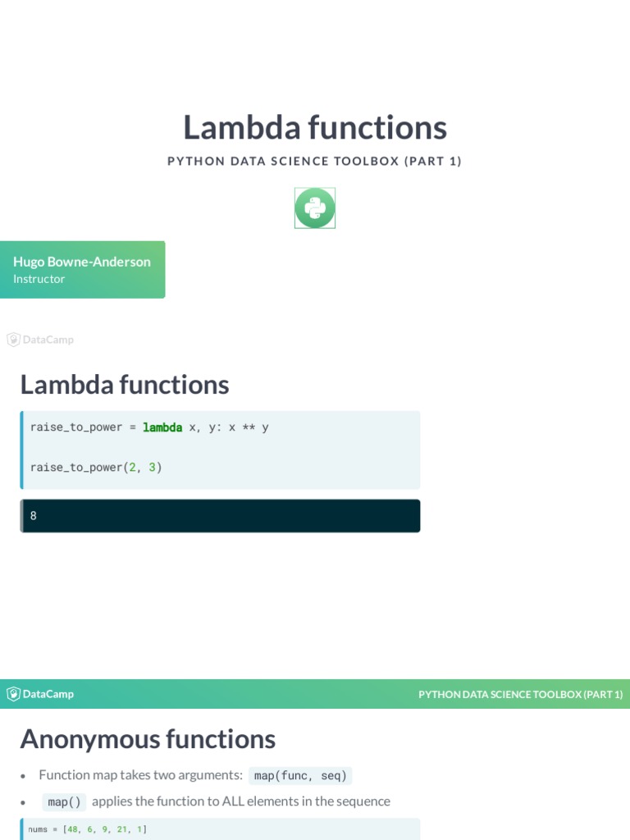Click the bold lambda keyword in code

[162, 427]
